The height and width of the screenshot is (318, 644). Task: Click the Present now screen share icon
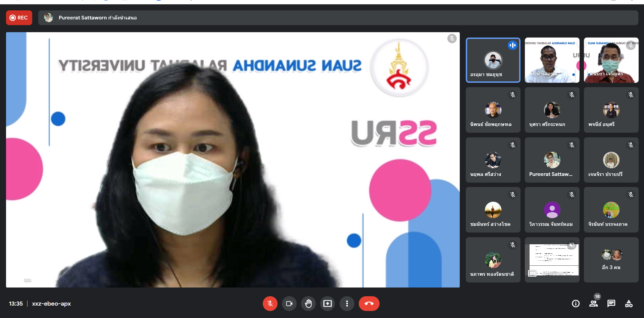(x=327, y=304)
